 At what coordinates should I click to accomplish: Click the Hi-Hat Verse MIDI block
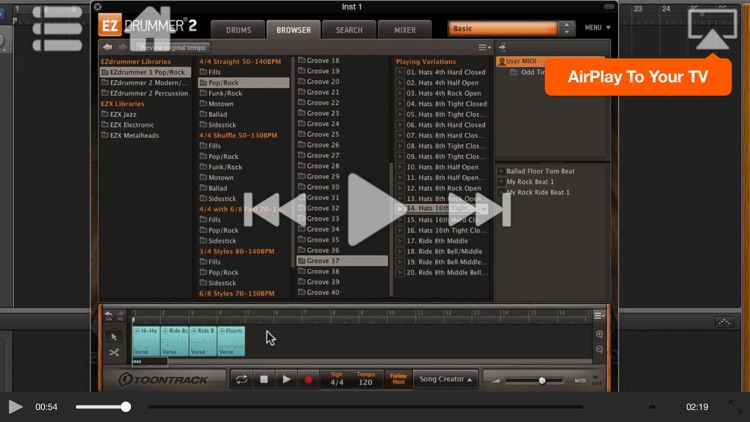coord(146,341)
